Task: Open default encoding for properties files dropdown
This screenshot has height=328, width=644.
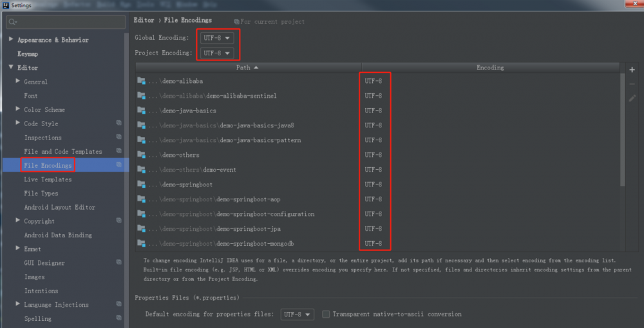Action: tap(298, 314)
